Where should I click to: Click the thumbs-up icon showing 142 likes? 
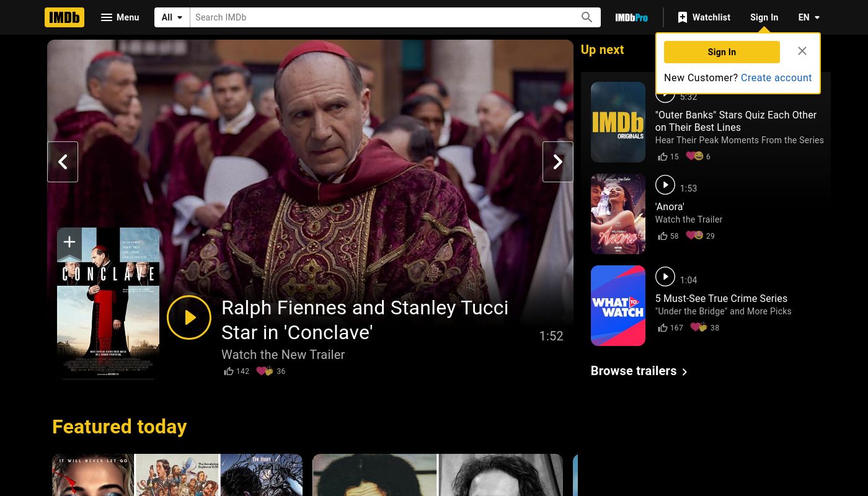click(229, 371)
